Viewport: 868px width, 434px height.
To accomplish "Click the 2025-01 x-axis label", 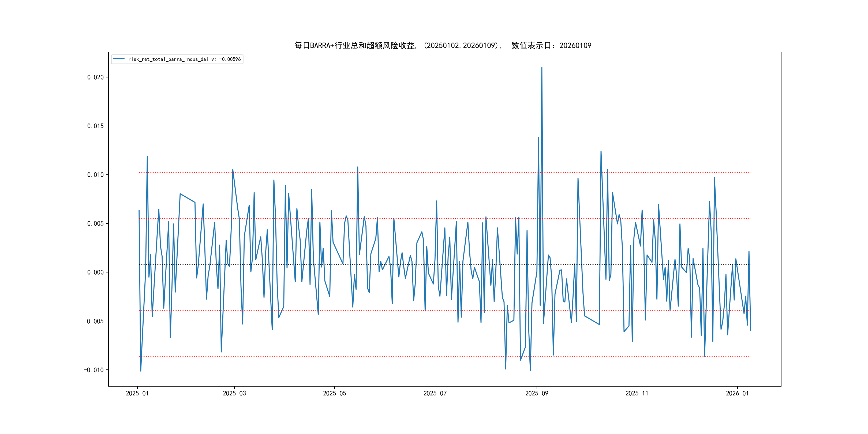I will [x=137, y=393].
